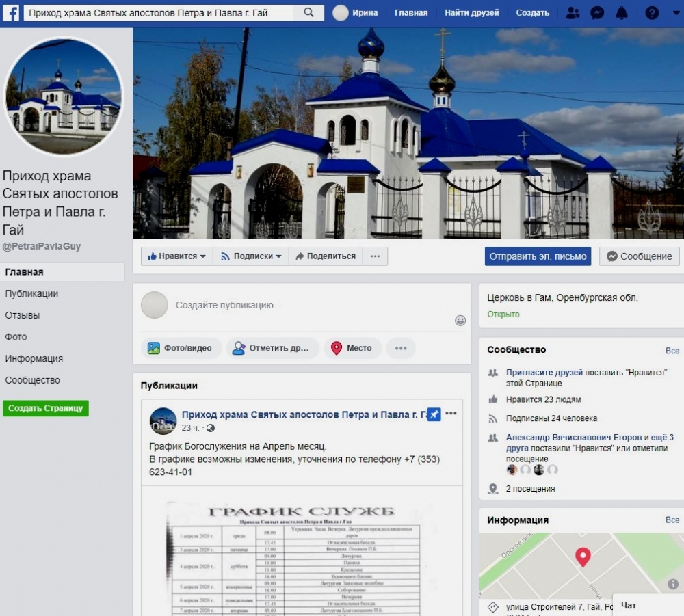This screenshot has width=684, height=616.
Task: Open the Messenger icon in the top bar
Action: tap(596, 13)
